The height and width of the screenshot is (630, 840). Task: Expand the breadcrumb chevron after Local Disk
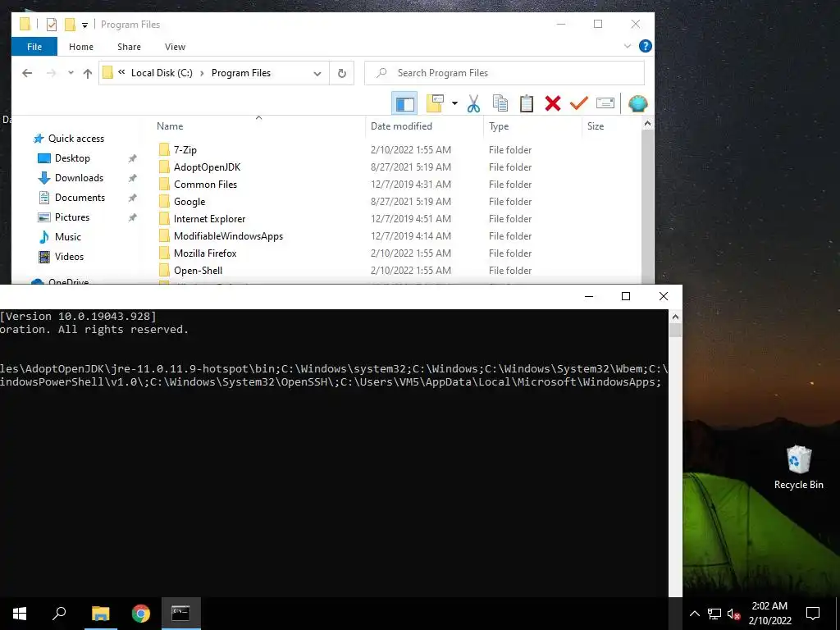point(202,73)
